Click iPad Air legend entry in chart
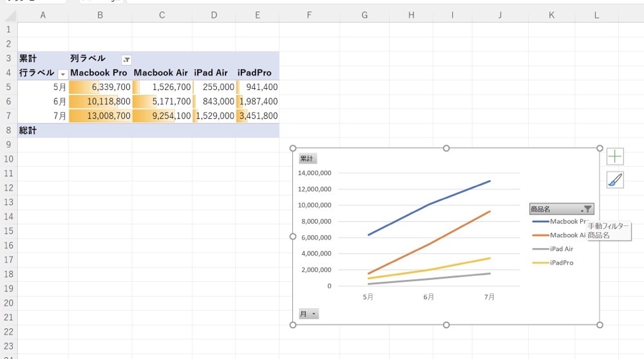Screen dimensions: 644x359 553,248
